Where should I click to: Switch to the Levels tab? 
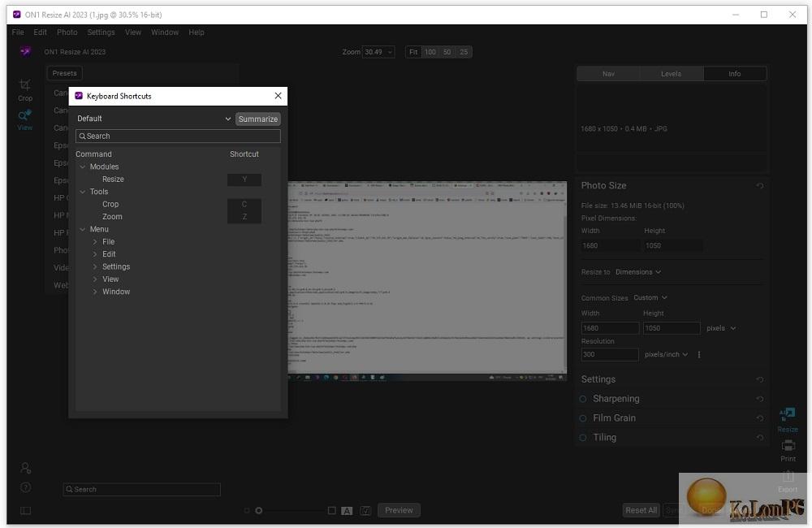click(672, 74)
